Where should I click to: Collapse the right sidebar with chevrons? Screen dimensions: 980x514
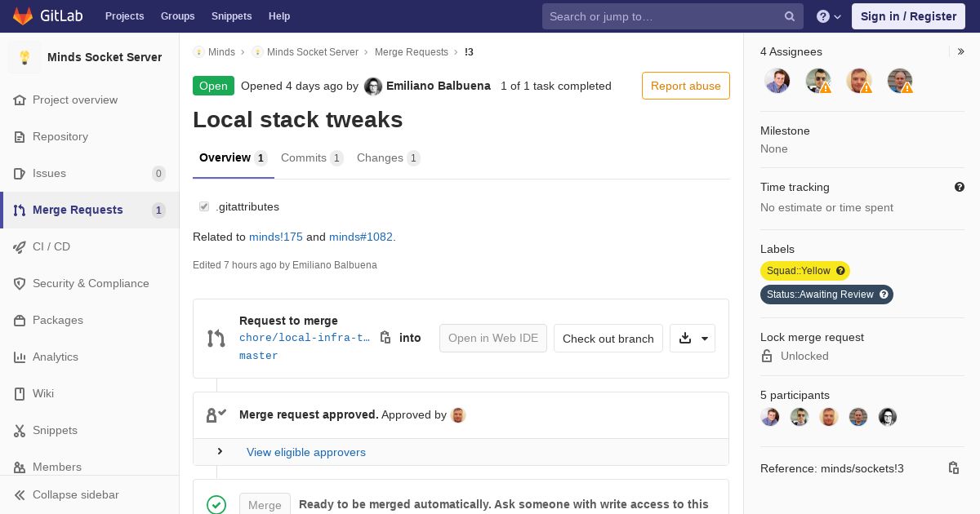pos(960,51)
